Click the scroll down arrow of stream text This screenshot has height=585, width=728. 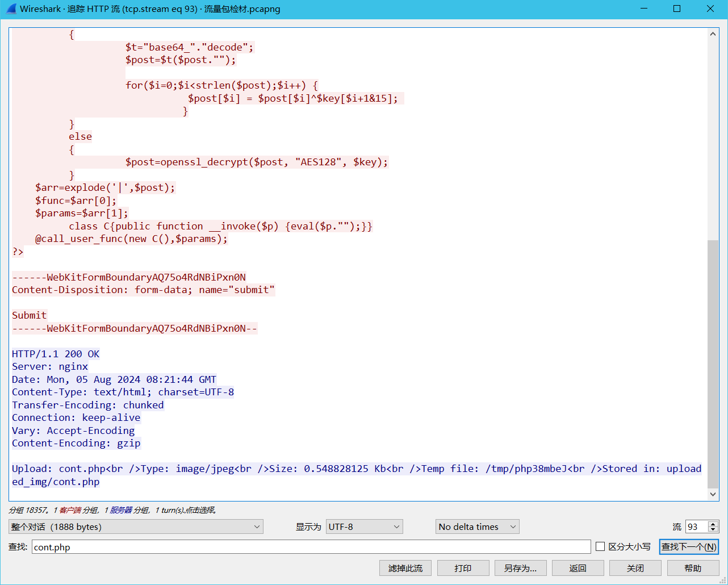(713, 494)
